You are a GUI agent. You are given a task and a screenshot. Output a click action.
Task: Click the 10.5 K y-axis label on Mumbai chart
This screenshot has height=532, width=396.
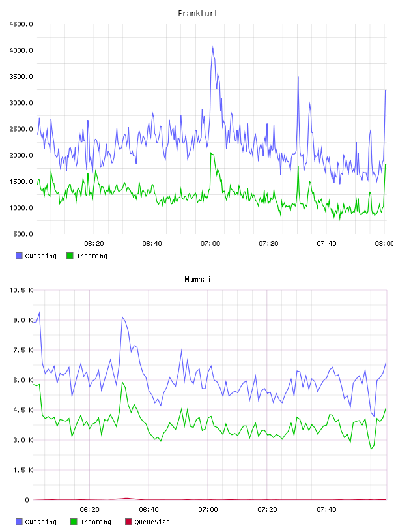[21, 290]
